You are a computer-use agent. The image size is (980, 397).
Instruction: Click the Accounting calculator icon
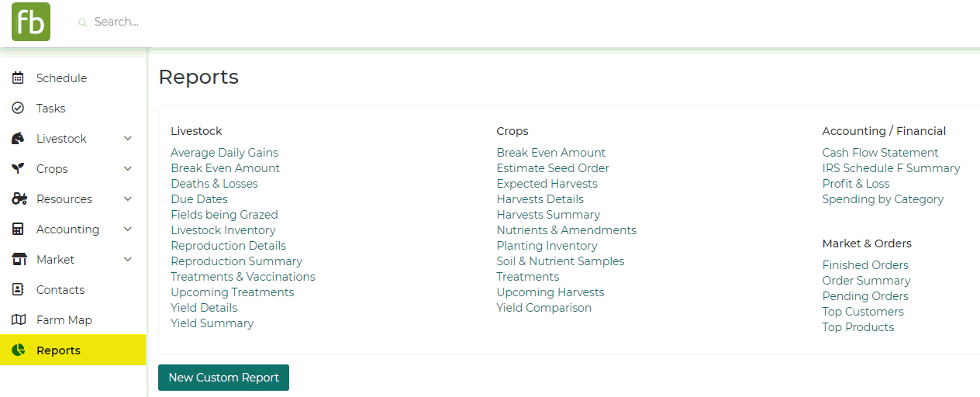click(x=19, y=230)
